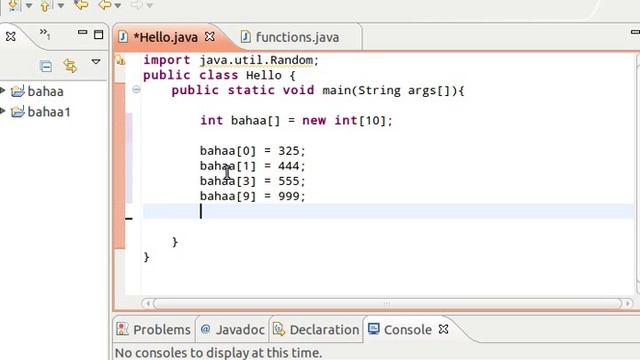Click the Javadoc @ icon
The width and height of the screenshot is (640, 360).
(205, 329)
